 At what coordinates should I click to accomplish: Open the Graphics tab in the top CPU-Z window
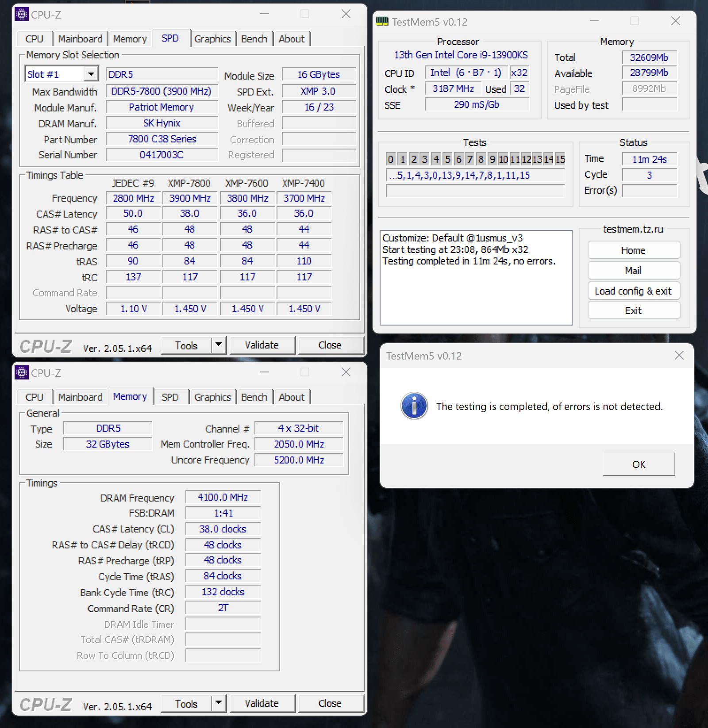(x=213, y=39)
